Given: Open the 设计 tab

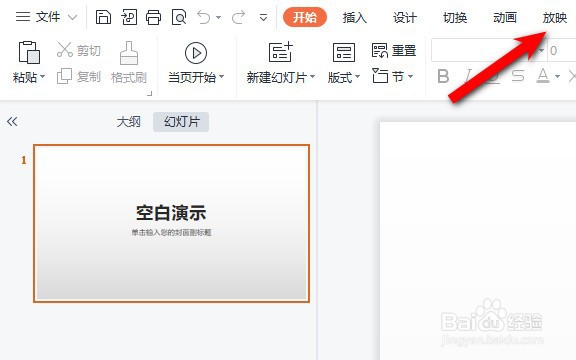Looking at the screenshot, I should (x=405, y=17).
